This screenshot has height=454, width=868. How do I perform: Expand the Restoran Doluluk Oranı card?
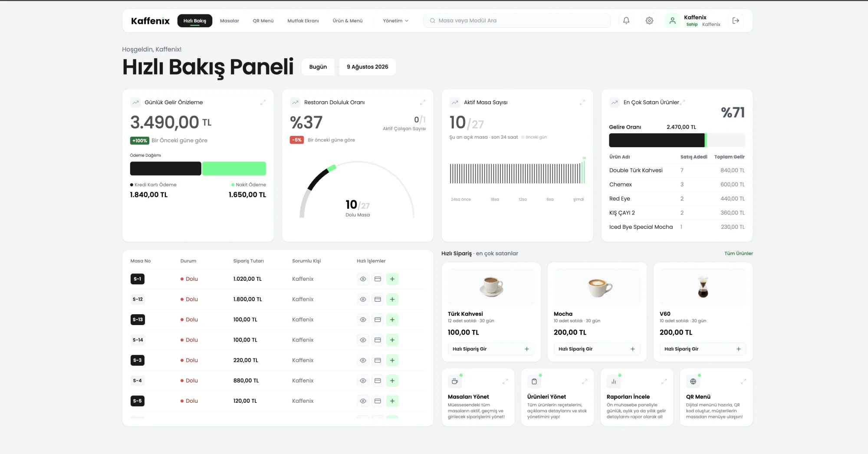point(422,102)
